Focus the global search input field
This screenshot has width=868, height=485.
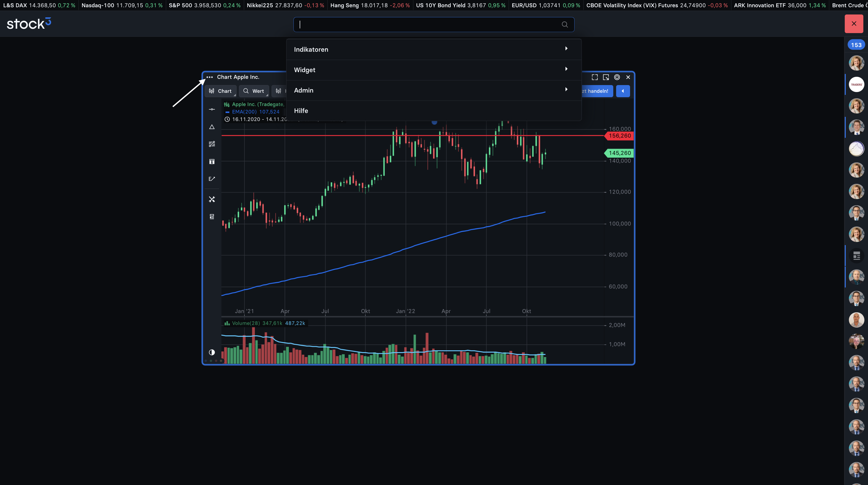click(434, 25)
